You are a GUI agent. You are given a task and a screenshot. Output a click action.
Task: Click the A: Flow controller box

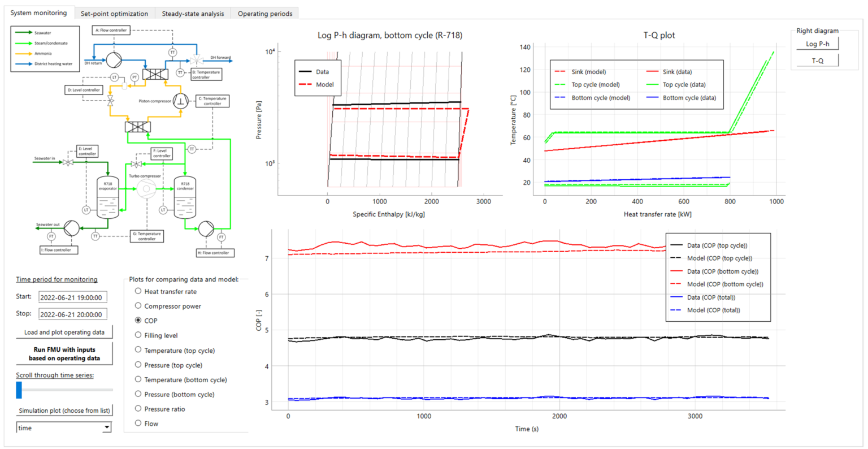(x=111, y=30)
